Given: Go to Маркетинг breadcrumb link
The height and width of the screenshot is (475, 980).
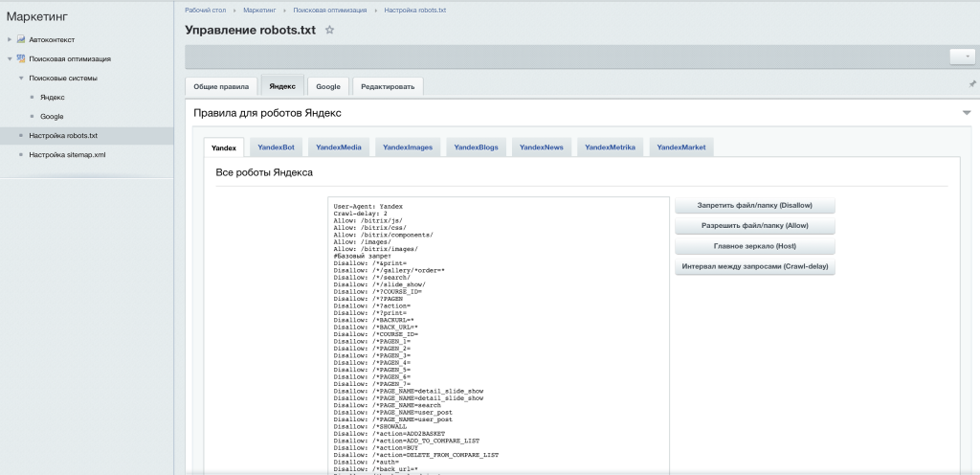Looking at the screenshot, I should pyautogui.click(x=259, y=10).
